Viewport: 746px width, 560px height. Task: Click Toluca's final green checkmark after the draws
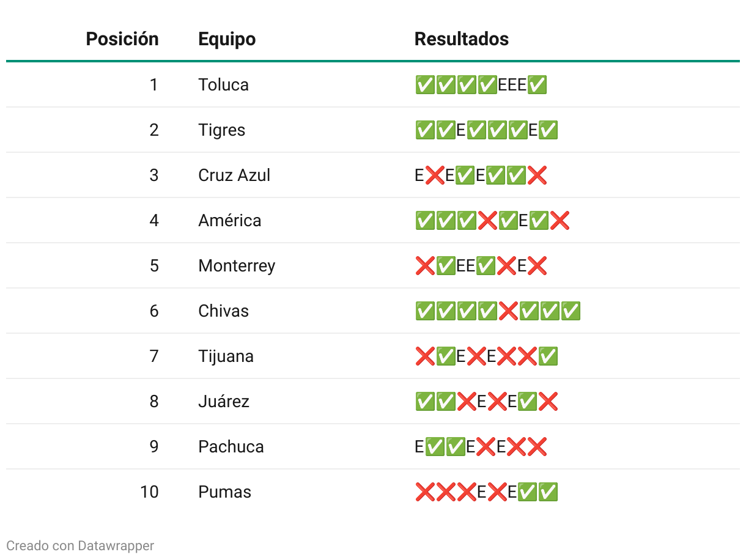(x=537, y=85)
